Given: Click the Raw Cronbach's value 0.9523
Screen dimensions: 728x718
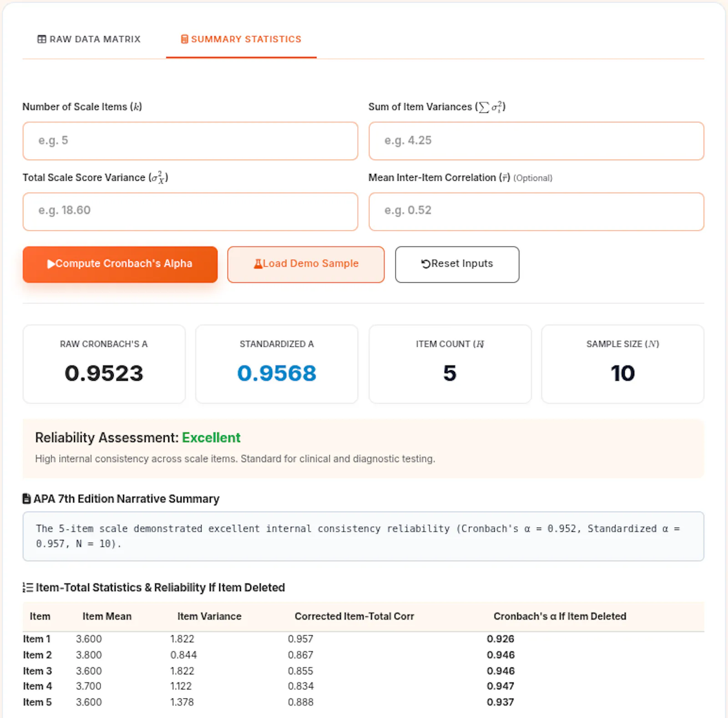Looking at the screenshot, I should pos(104,373).
